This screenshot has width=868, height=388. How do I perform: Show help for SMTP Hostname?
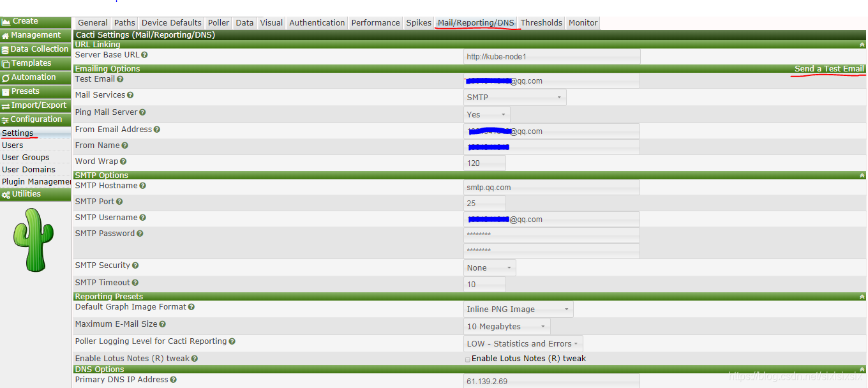pos(143,186)
